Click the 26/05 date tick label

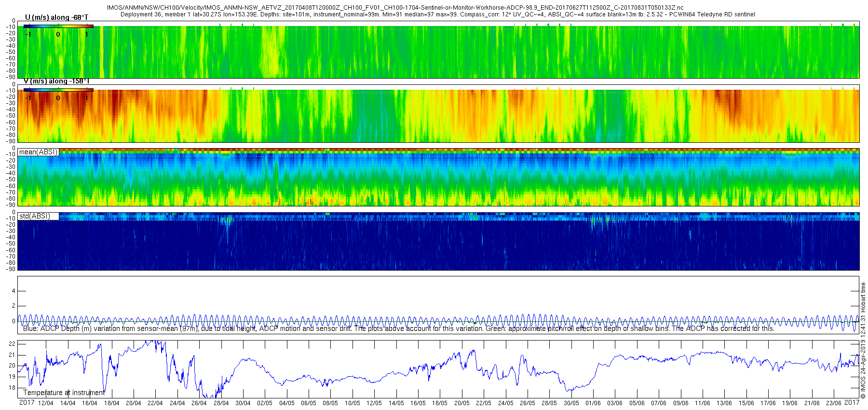(x=527, y=403)
